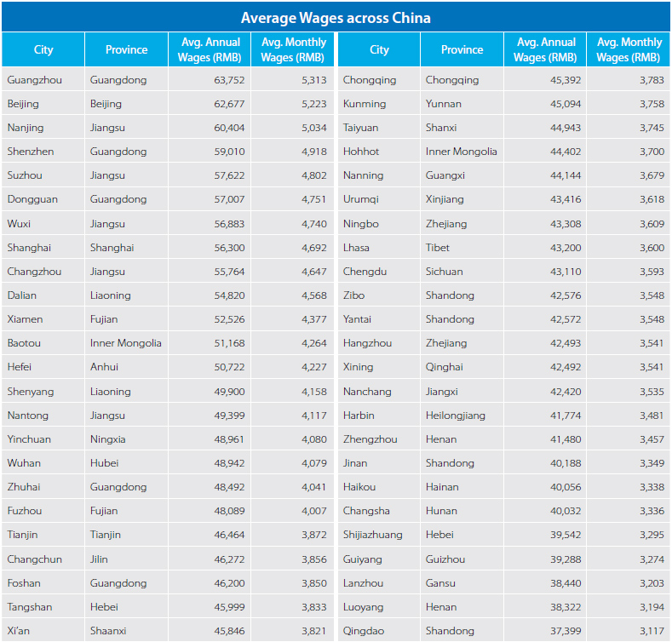Click the Hohhot city cell
The height and width of the screenshot is (642, 672).
point(361,152)
